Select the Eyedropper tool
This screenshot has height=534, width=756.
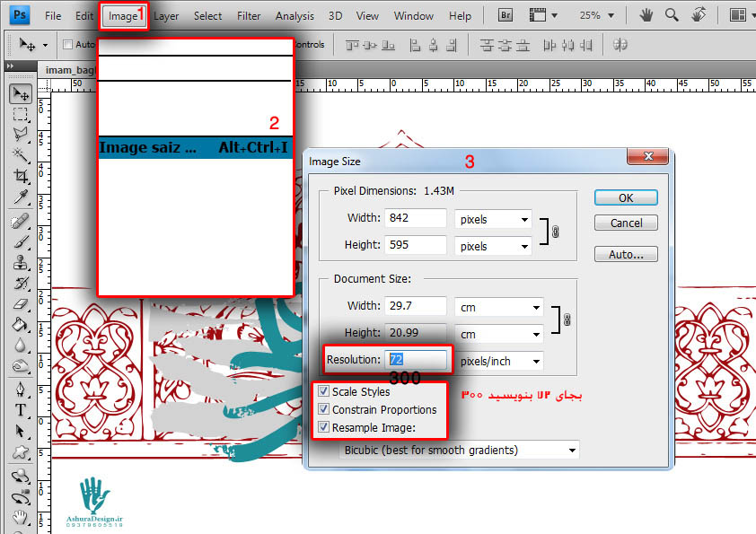[21, 197]
